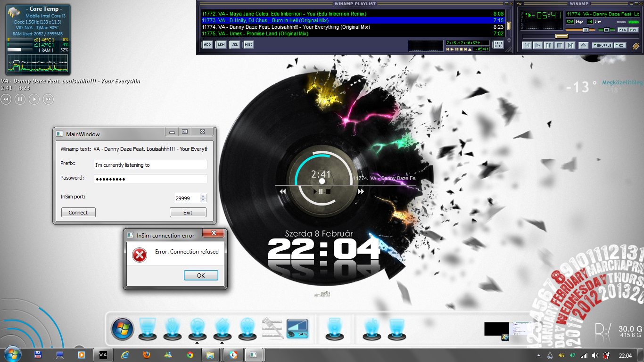Click Previous track in Winamp main window
The width and height of the screenshot is (644, 362).
527,46
